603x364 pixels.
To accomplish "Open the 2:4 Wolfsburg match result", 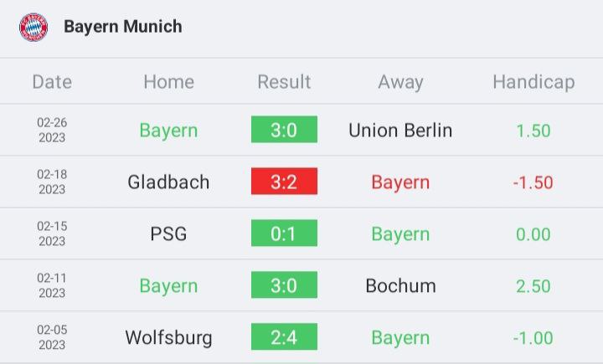I will click(x=284, y=336).
